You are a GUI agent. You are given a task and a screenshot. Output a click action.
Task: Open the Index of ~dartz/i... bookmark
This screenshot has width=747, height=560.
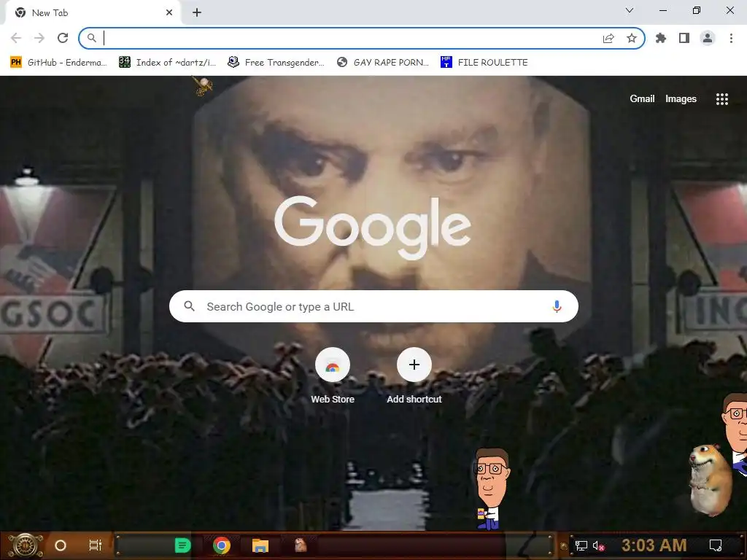coord(167,63)
